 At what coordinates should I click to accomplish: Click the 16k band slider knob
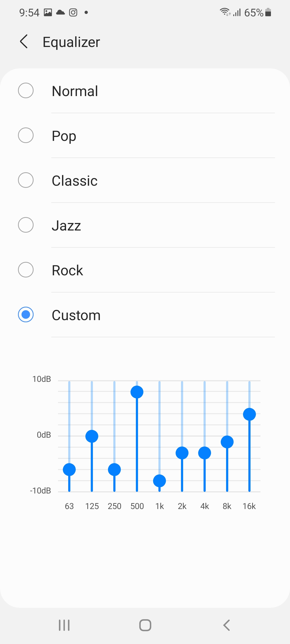click(x=249, y=414)
